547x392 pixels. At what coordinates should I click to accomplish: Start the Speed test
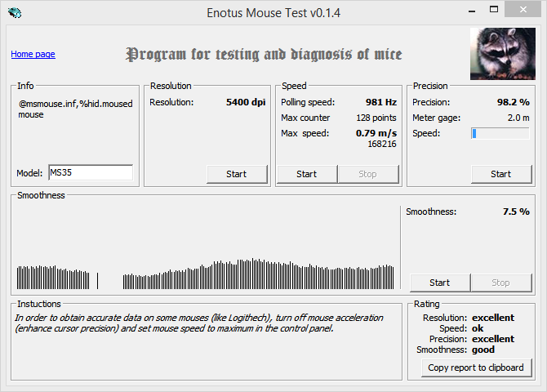click(307, 174)
